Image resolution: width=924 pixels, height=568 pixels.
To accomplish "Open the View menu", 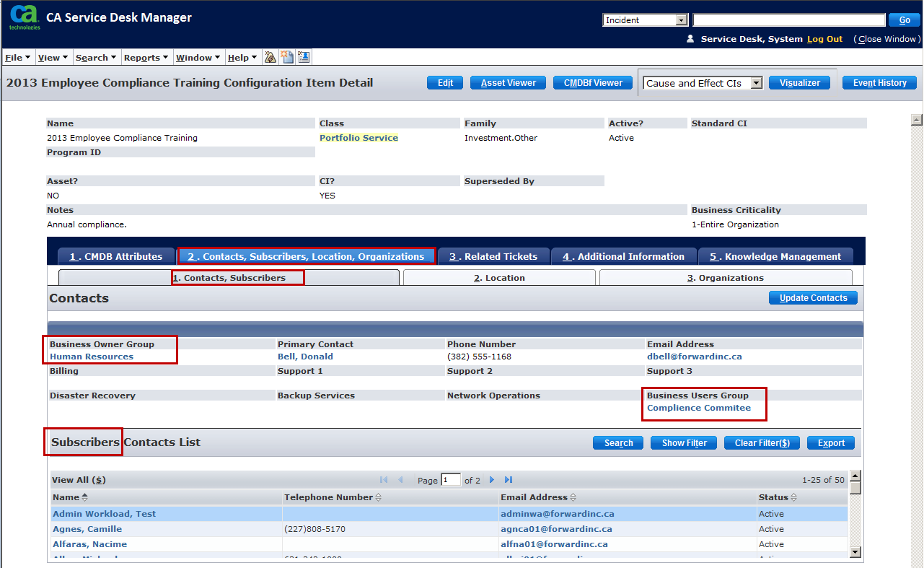I will [53, 58].
